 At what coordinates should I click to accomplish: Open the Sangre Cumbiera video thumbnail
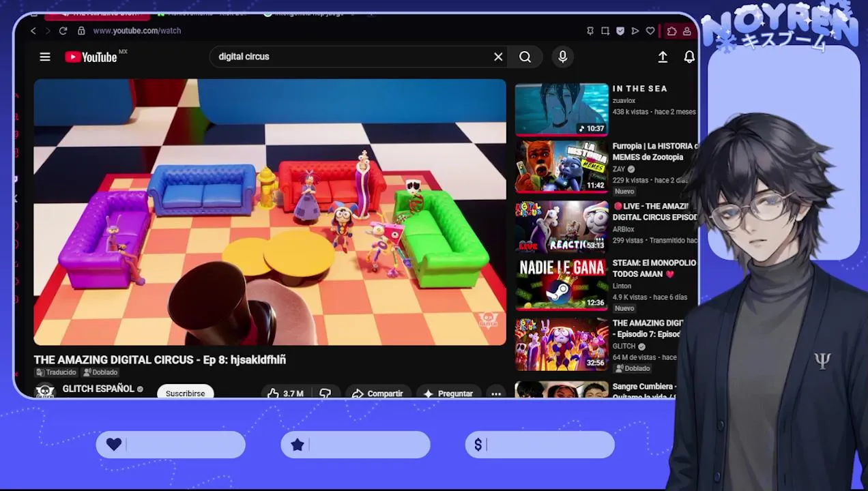coord(562,390)
